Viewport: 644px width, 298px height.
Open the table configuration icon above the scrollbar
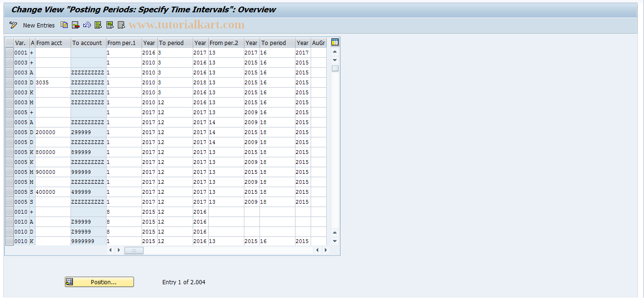tap(335, 42)
